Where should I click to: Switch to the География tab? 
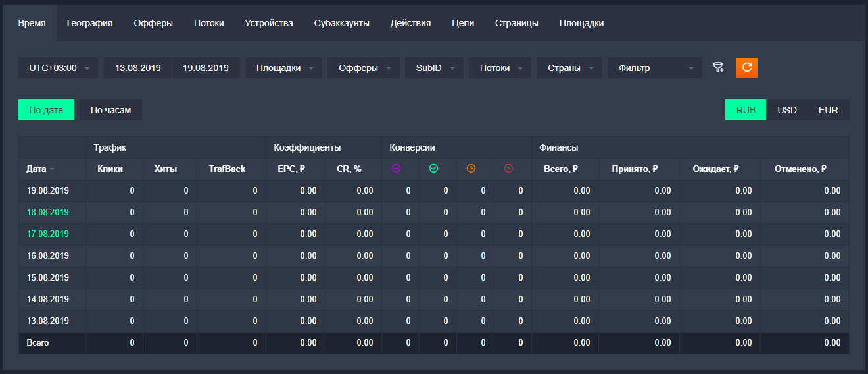point(89,23)
